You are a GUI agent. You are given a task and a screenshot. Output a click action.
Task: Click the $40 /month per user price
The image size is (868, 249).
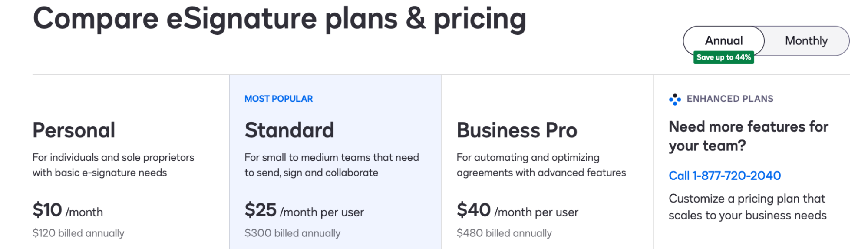(x=517, y=210)
